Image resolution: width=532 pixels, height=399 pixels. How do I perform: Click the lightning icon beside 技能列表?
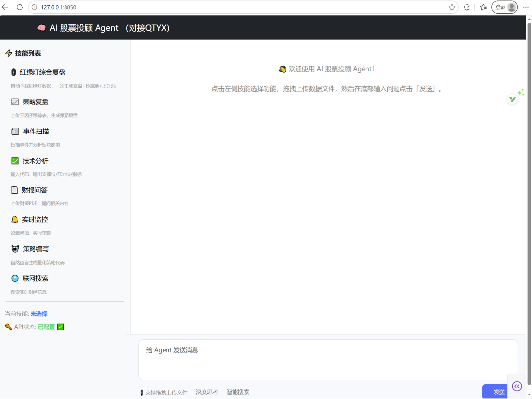[9, 53]
